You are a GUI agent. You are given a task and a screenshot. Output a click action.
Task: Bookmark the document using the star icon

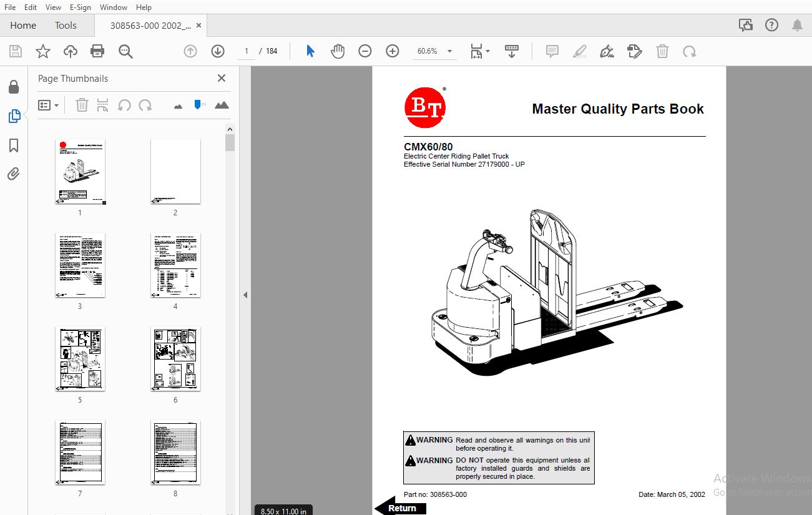[43, 51]
